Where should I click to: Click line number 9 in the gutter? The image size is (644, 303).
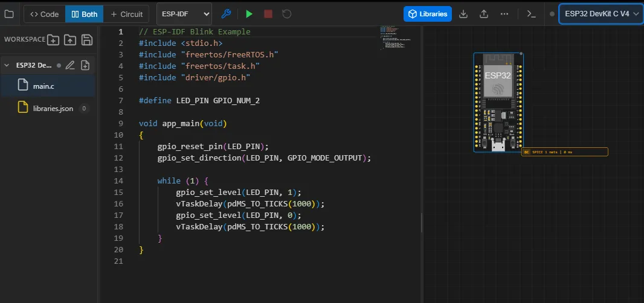(x=120, y=123)
